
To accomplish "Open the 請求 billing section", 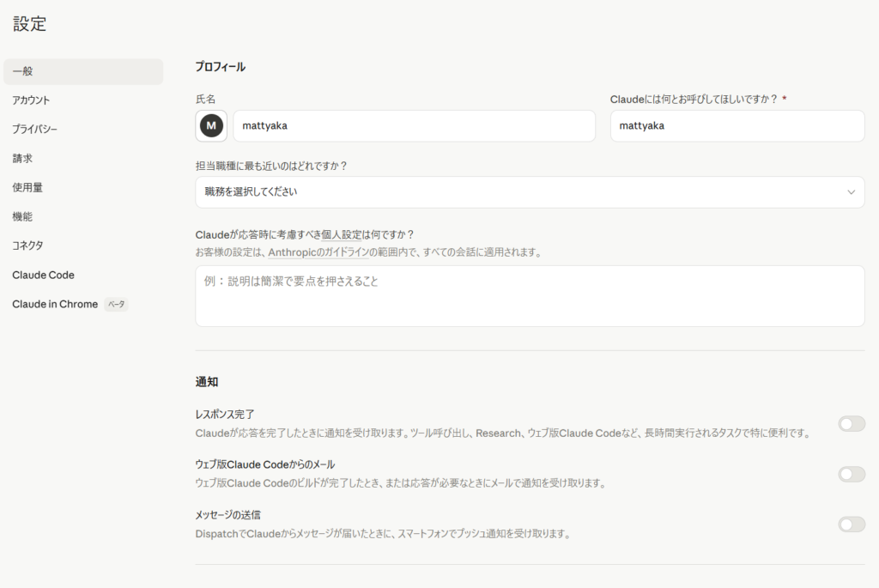I will (x=22, y=159).
